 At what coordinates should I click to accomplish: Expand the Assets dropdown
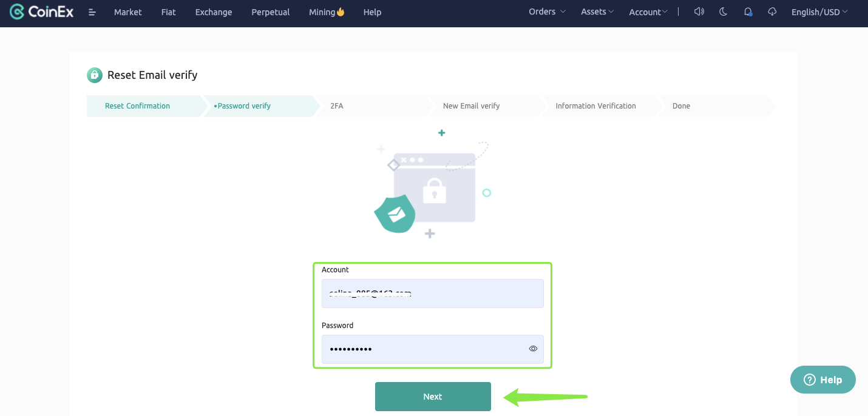click(597, 12)
